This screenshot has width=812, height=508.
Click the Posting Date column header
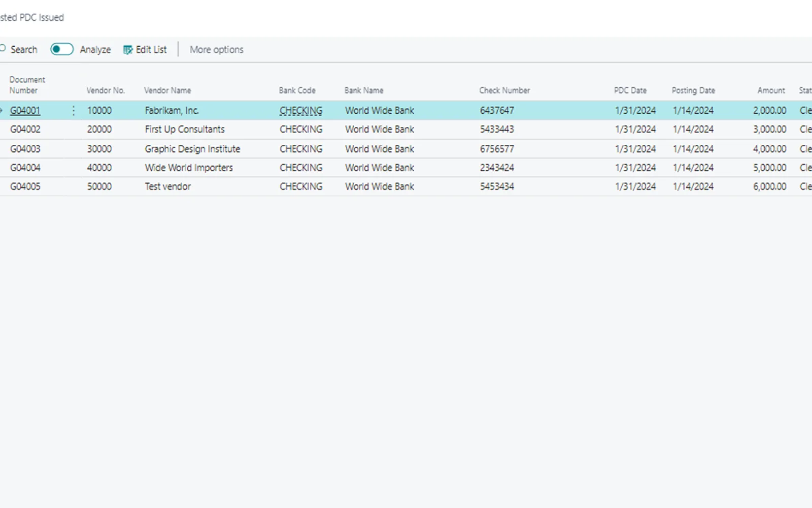pyautogui.click(x=693, y=90)
